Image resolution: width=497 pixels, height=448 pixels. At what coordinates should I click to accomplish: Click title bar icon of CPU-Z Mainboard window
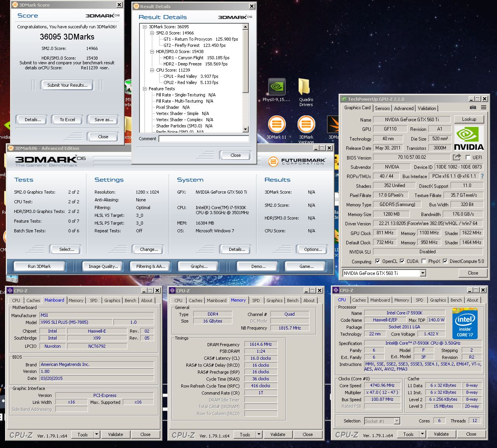(x=10, y=290)
